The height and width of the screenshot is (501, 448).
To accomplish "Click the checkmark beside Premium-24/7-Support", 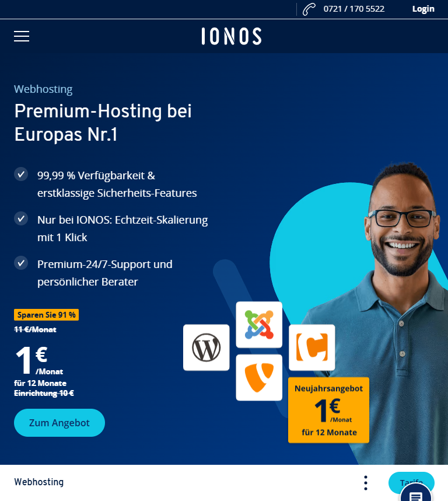I will click(21, 263).
